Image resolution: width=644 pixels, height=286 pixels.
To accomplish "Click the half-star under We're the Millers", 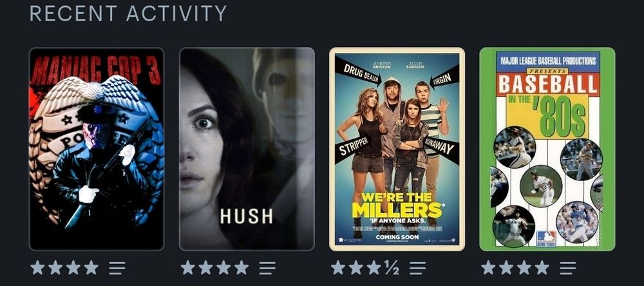I will point(392,267).
